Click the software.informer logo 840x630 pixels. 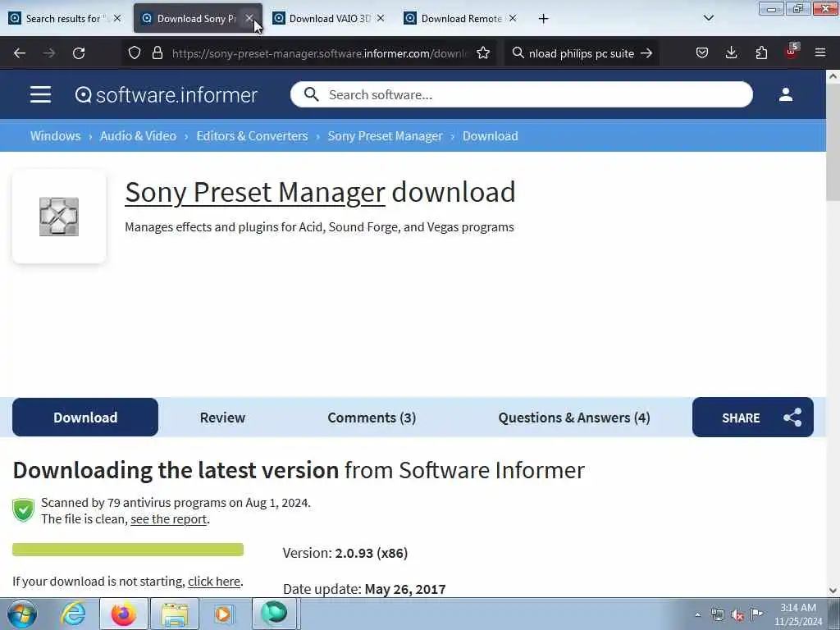point(166,95)
